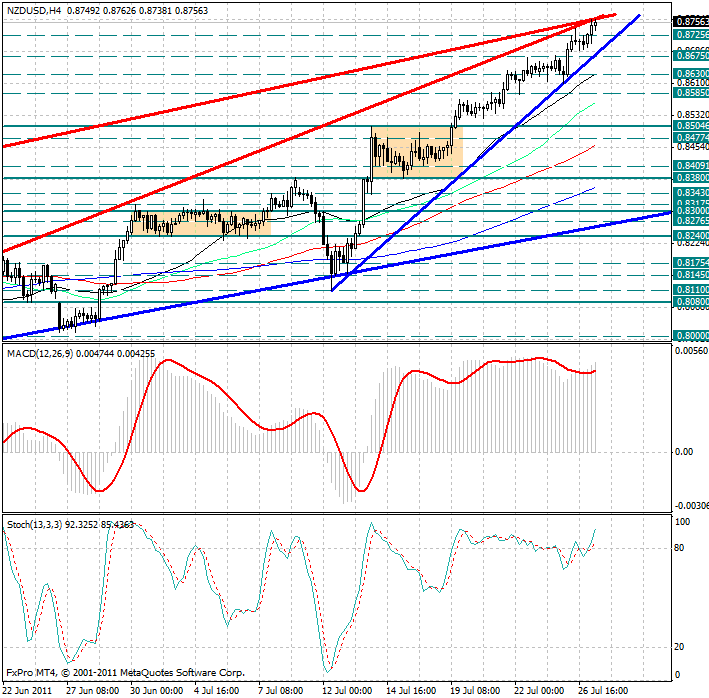Viewport: 709px width, 698px height.
Task: Select the 27 Jun 08:00 time label
Action: pyautogui.click(x=93, y=691)
